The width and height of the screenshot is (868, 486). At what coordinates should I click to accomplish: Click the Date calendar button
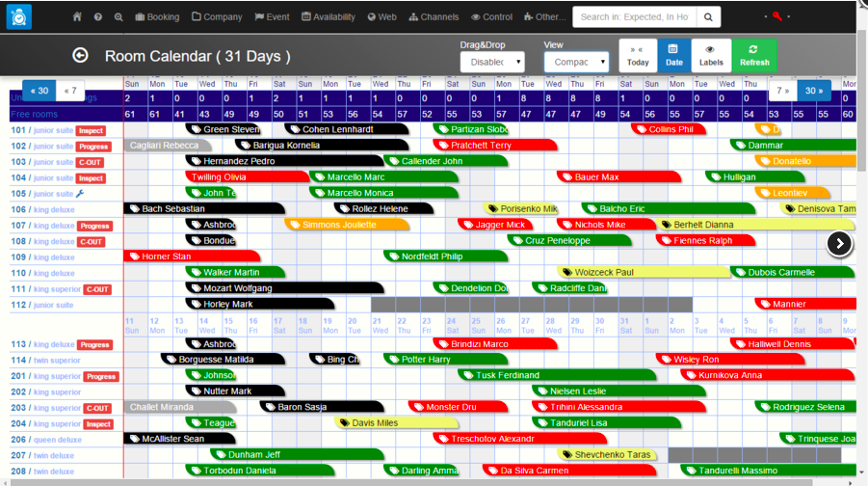coord(674,55)
